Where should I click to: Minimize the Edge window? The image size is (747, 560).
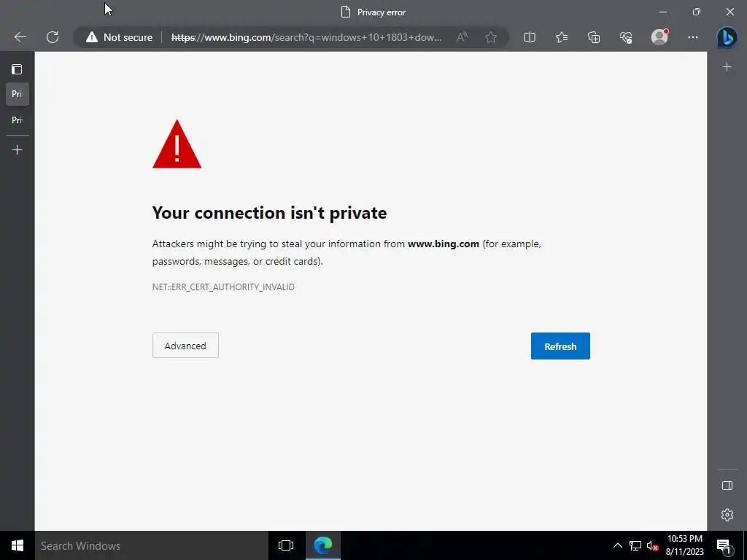coord(663,12)
